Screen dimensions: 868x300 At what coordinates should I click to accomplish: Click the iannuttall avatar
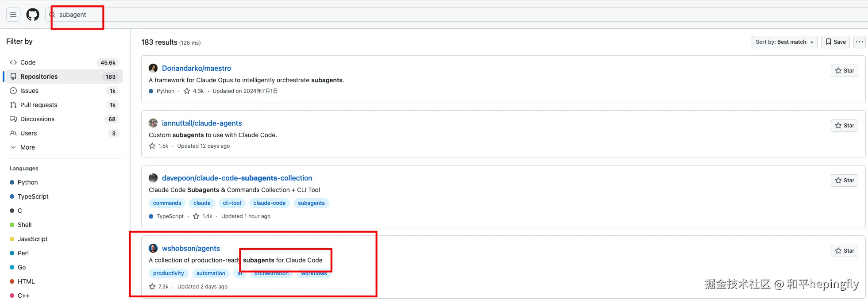153,123
